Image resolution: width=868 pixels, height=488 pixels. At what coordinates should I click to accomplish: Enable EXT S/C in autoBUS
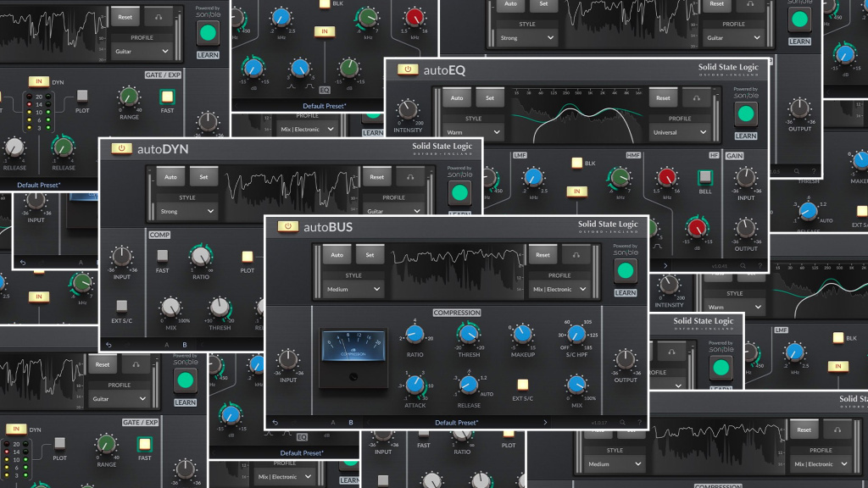[x=522, y=384]
